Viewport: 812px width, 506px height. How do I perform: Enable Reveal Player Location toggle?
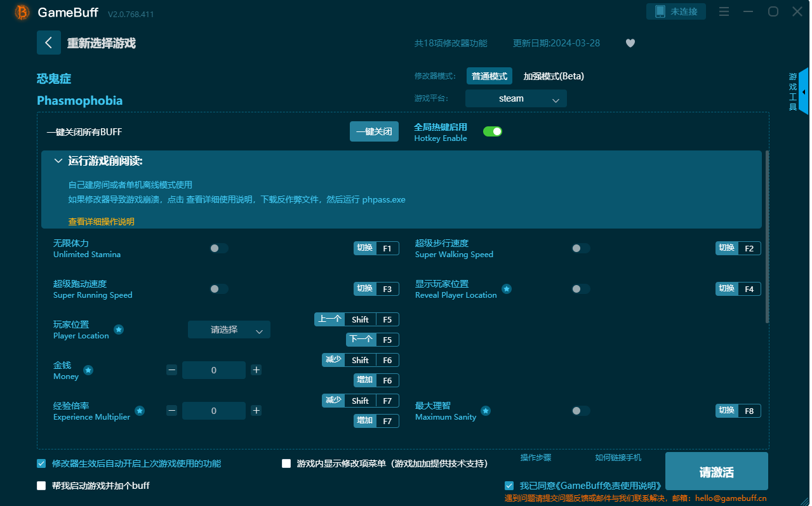[x=580, y=289]
